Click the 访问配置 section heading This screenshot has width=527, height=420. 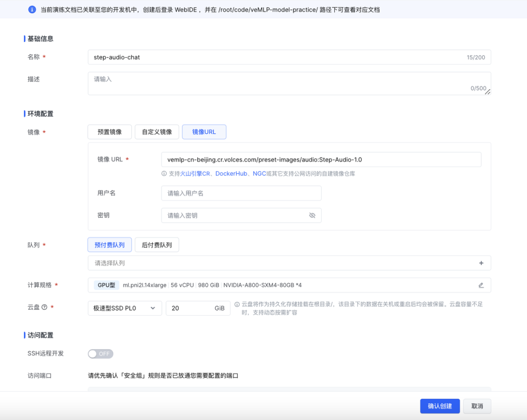point(41,335)
